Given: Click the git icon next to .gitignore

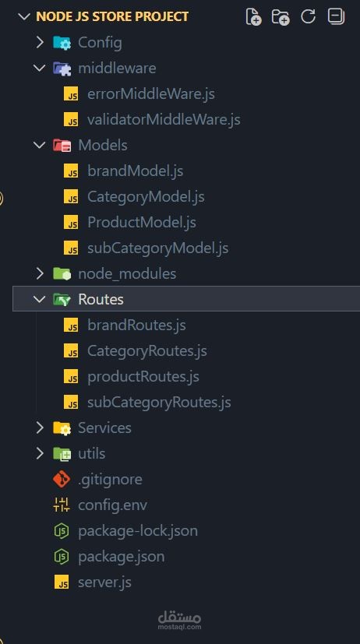Looking at the screenshot, I should (x=62, y=480).
